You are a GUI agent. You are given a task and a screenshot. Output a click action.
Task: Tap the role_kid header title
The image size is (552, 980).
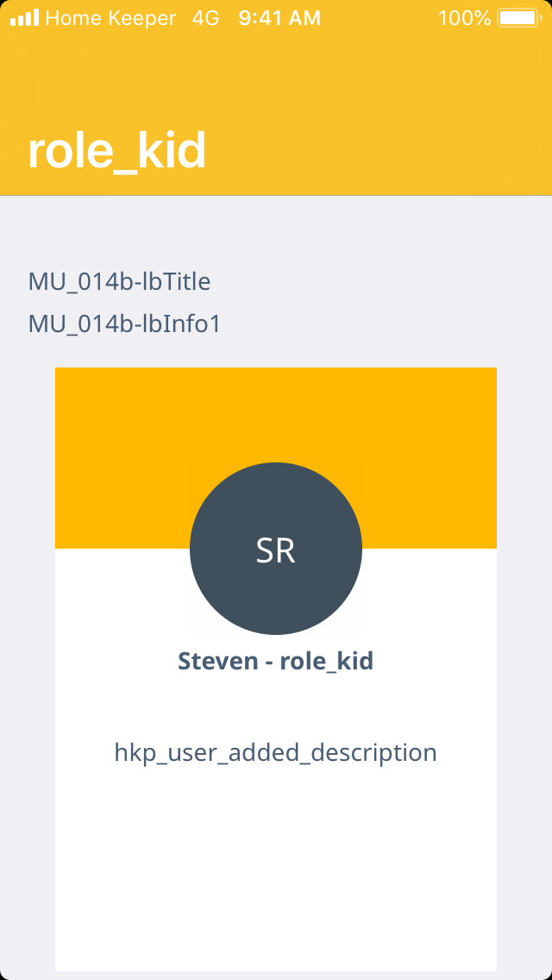tap(116, 152)
